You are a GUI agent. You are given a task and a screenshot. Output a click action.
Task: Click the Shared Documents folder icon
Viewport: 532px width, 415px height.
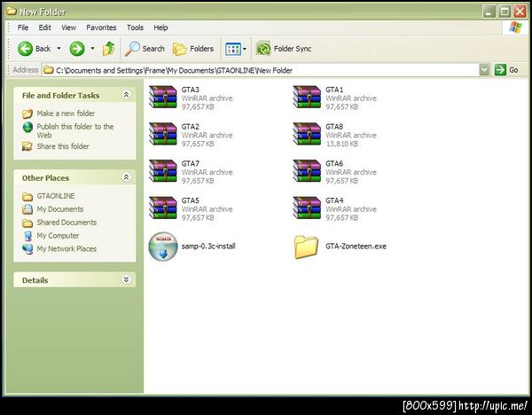(27, 223)
